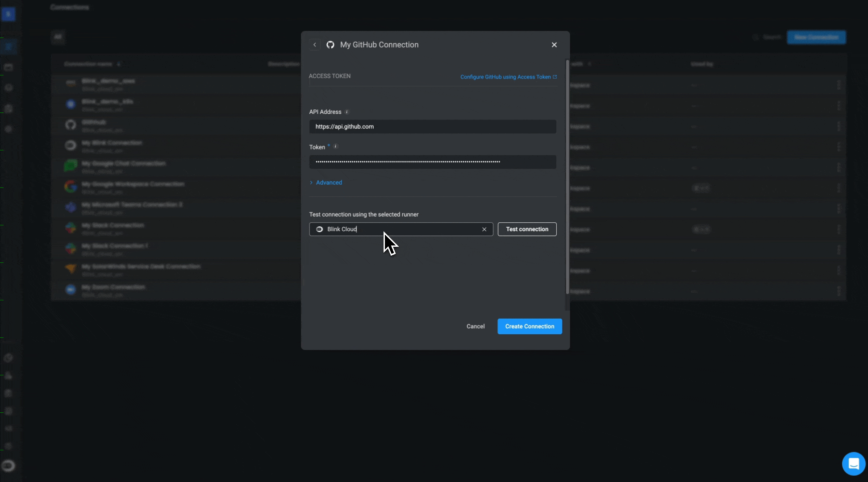The width and height of the screenshot is (868, 482).
Task: Click the API Address input field
Action: pos(432,127)
